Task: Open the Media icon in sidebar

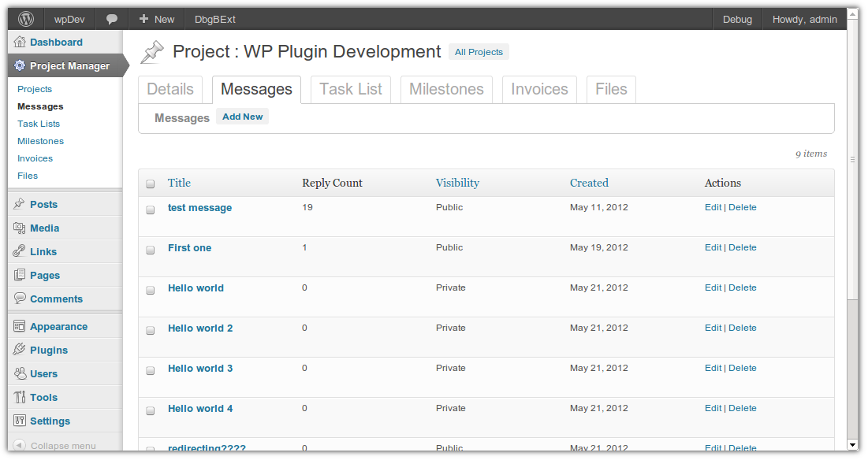Action: pyautogui.click(x=20, y=228)
